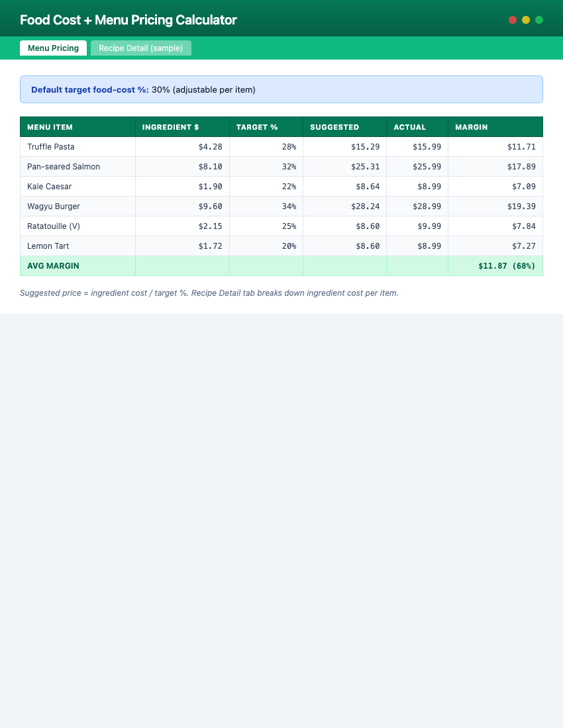Click Salmon actual price $25.99
The height and width of the screenshot is (728, 563).
click(427, 167)
